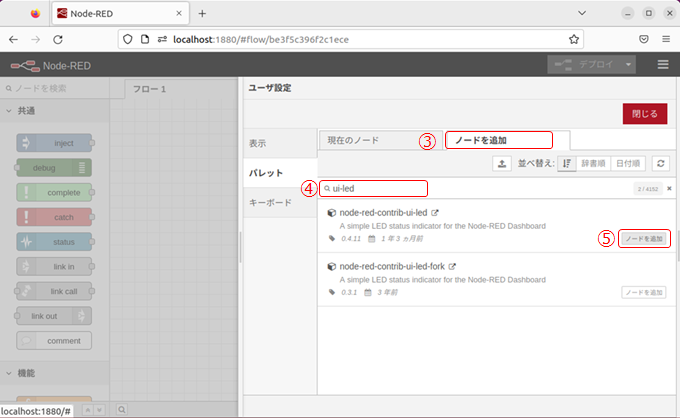Toggle relevance sort order button
Image resolution: width=680 pixels, height=418 pixels.
566,163
